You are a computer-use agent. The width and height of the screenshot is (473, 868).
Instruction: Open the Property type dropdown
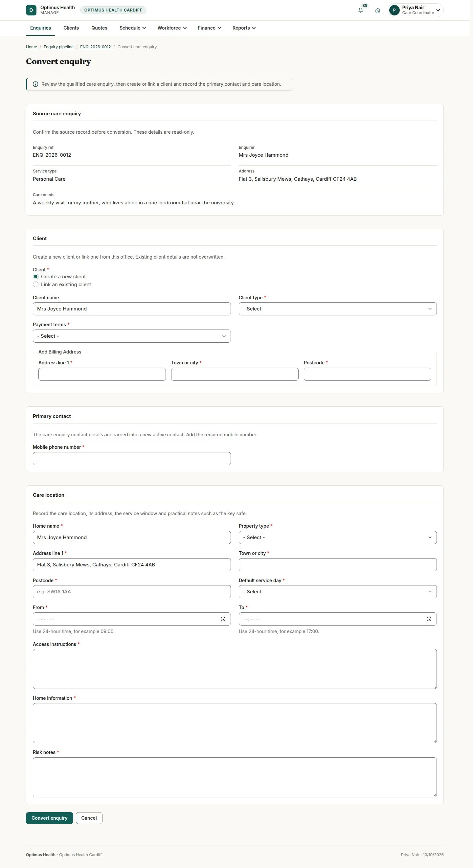coord(338,537)
